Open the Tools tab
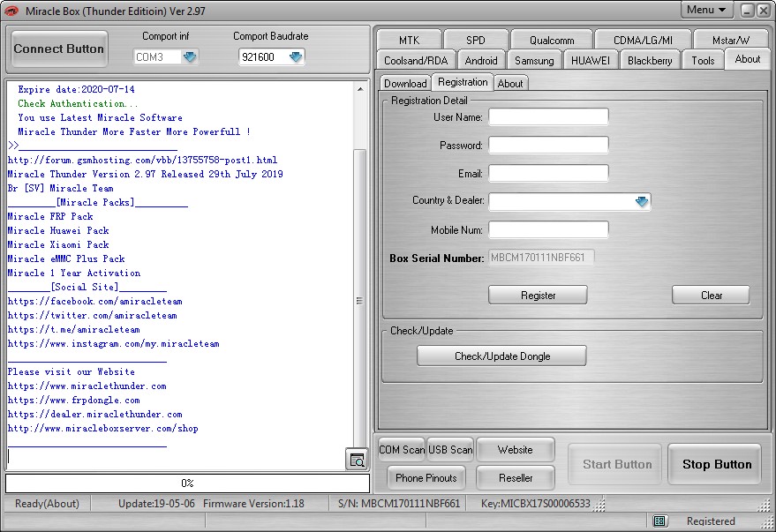776x532 pixels. click(x=703, y=60)
